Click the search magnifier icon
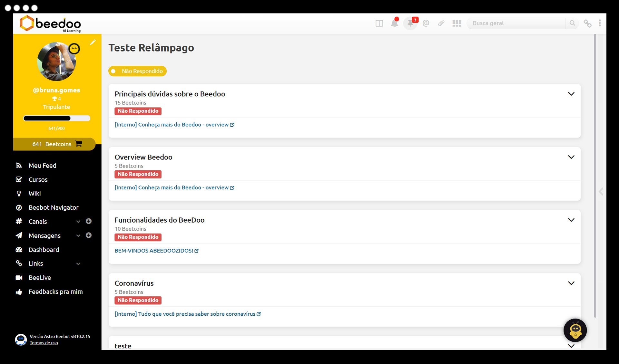Image resolution: width=619 pixels, height=364 pixels. coord(572,23)
